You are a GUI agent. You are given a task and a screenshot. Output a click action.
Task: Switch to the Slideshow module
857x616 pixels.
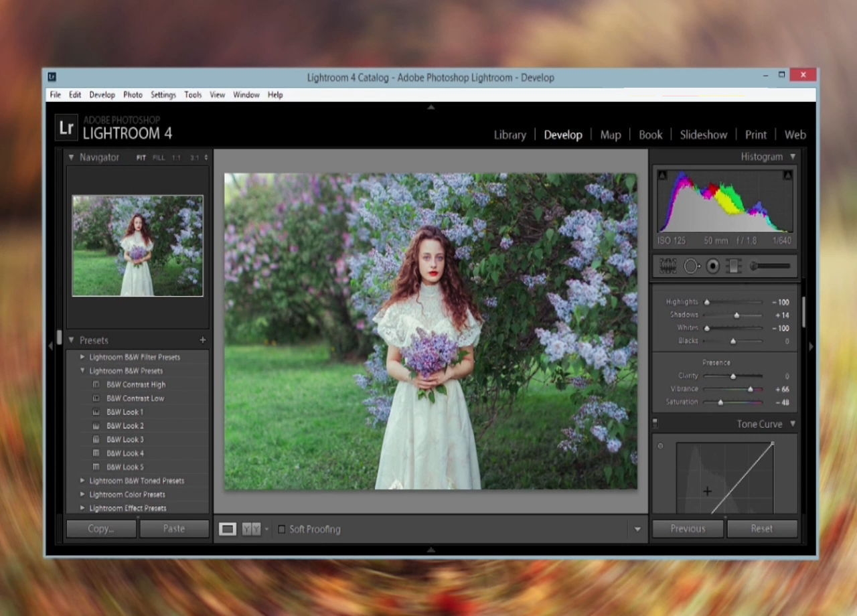[x=704, y=135]
